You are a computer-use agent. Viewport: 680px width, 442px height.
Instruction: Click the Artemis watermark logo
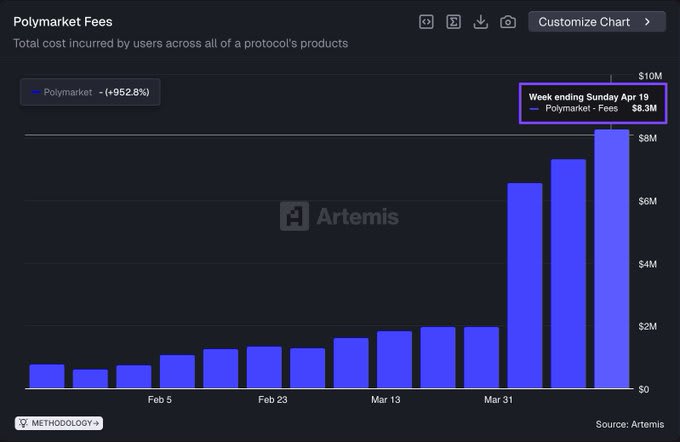[x=295, y=216]
